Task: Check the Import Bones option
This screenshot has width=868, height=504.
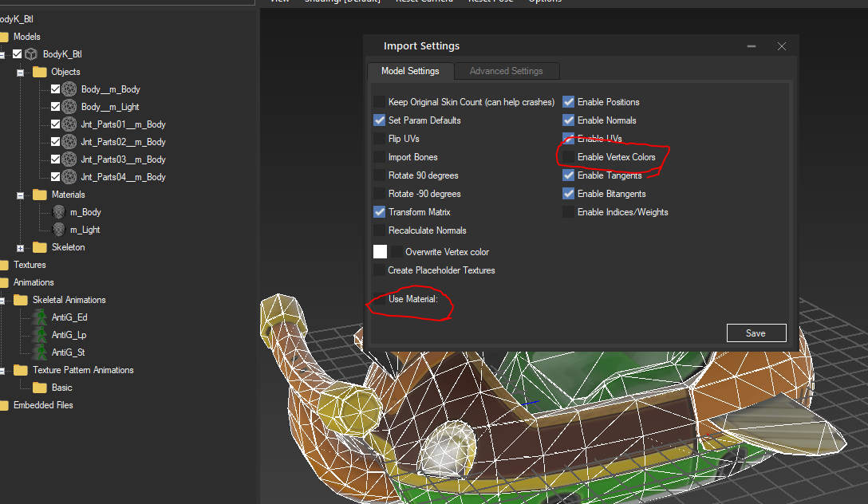Action: pyautogui.click(x=379, y=156)
